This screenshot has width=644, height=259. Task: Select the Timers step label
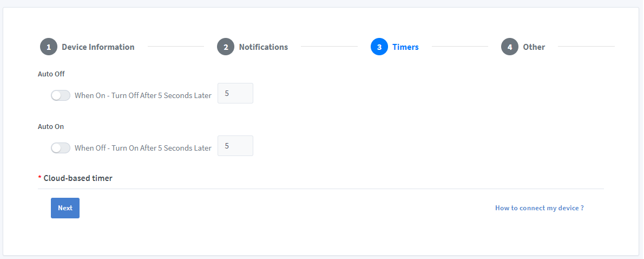405,47
